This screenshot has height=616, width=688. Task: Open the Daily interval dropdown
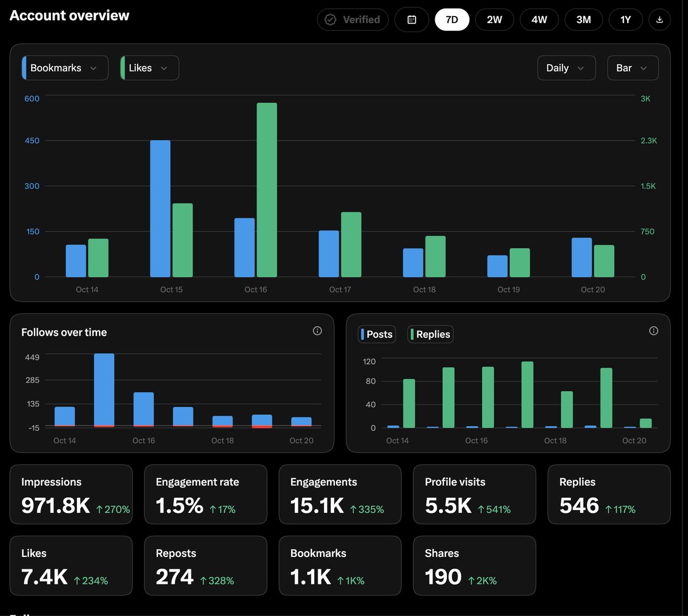tap(566, 68)
